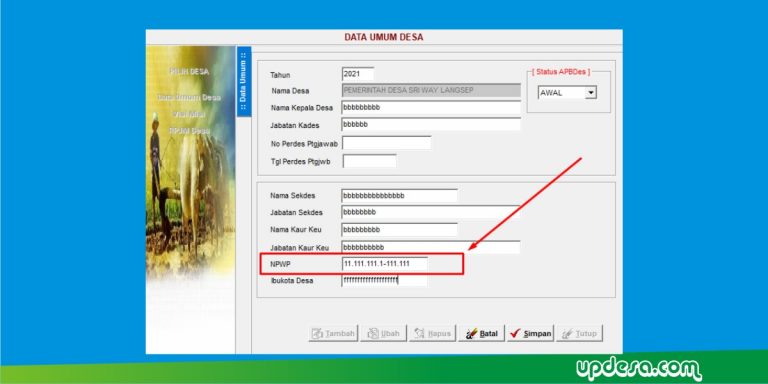Click the Ibukota Desa text field

384,280
